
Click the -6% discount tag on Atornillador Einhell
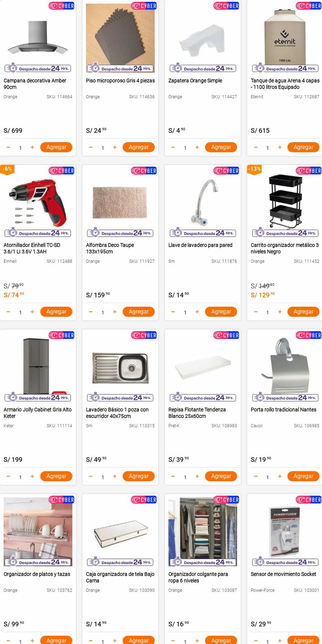coord(7,169)
